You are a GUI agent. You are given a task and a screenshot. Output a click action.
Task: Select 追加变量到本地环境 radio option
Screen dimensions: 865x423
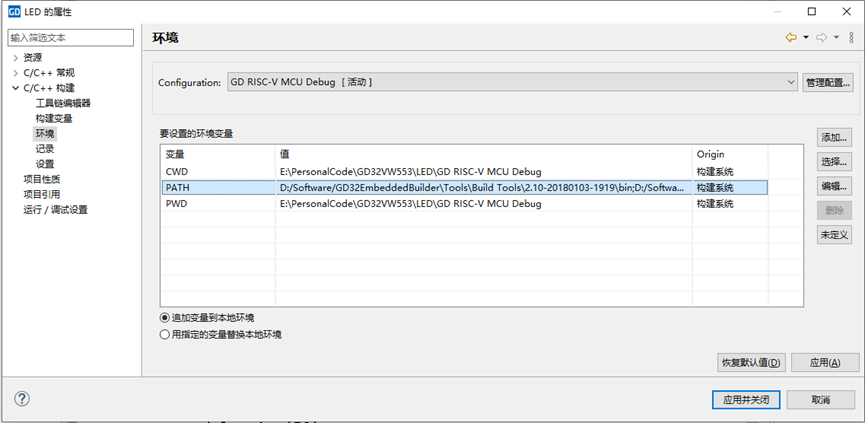165,317
